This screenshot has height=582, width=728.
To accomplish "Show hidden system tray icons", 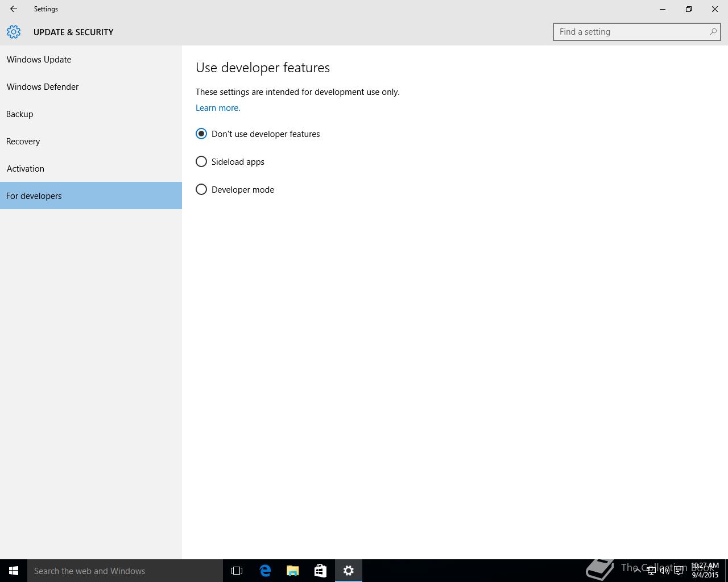I will click(x=637, y=571).
